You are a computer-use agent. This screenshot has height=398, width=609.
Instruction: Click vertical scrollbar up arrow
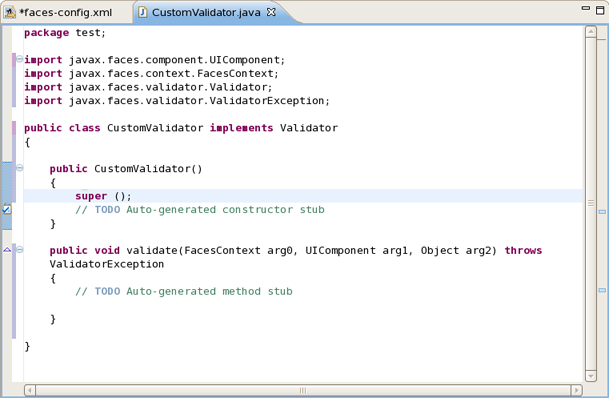[591, 31]
